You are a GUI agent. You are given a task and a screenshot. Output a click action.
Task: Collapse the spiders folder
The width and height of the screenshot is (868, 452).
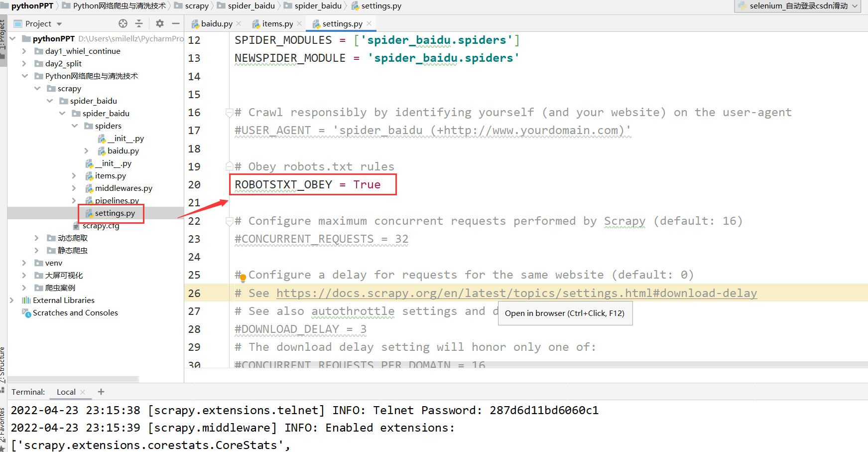click(x=75, y=126)
